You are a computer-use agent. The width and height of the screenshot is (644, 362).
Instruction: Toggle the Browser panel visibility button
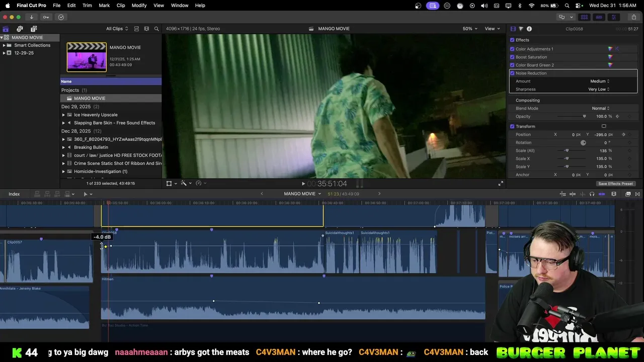[585, 17]
